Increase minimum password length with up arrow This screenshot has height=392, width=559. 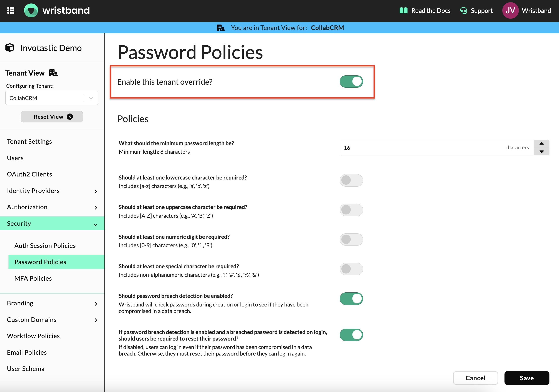click(541, 143)
